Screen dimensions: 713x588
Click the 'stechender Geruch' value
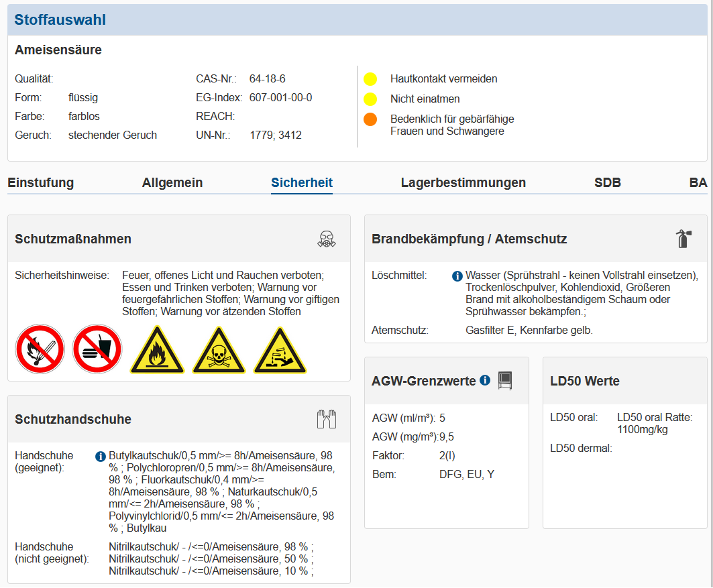113,135
